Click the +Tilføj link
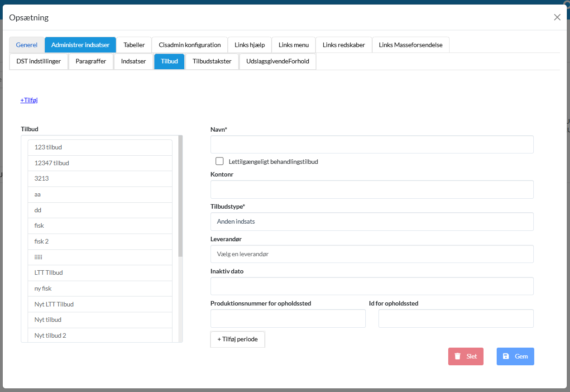The height and width of the screenshot is (392, 570). click(29, 100)
